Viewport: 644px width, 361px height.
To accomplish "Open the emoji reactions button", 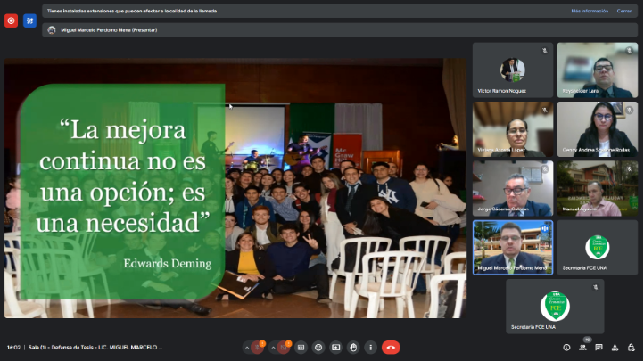I will [318, 348].
